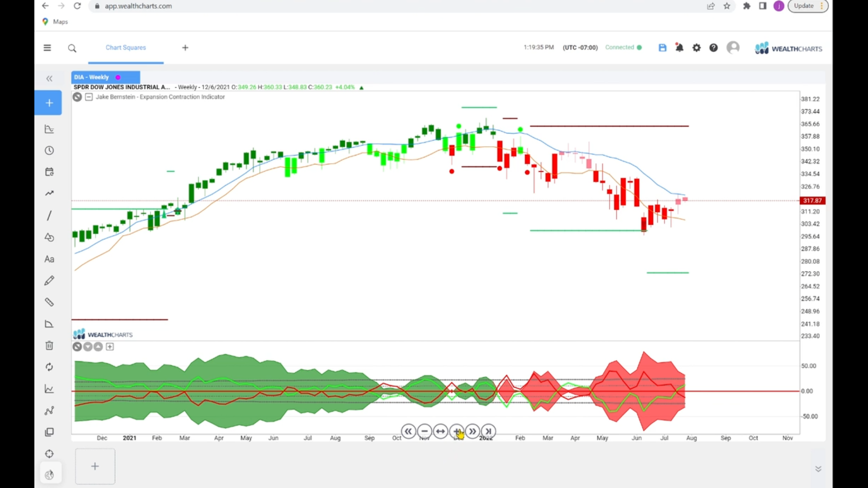Go to latest bar with skip-end button

click(489, 432)
